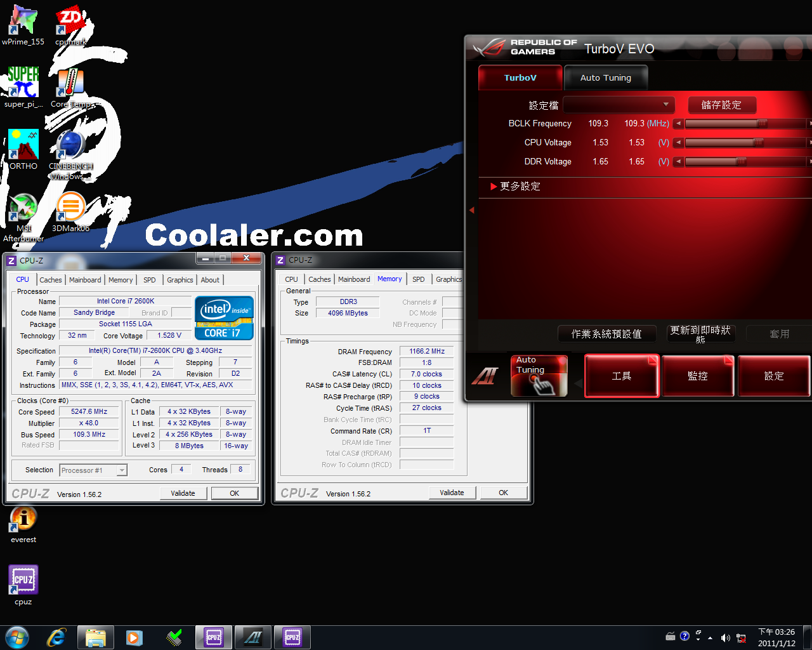This screenshot has height=650, width=812.
Task: Click the Show desktop strip at taskbar end
Action: point(807,637)
